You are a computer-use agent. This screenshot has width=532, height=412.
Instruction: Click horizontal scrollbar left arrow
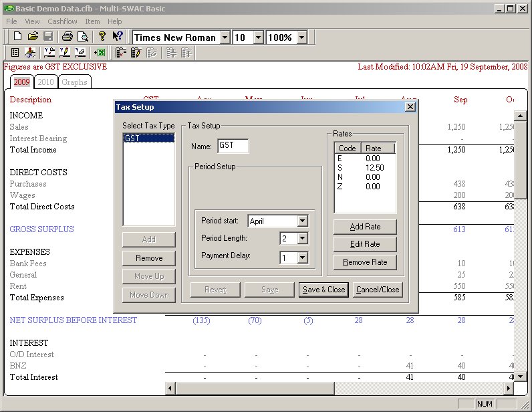coord(170,388)
